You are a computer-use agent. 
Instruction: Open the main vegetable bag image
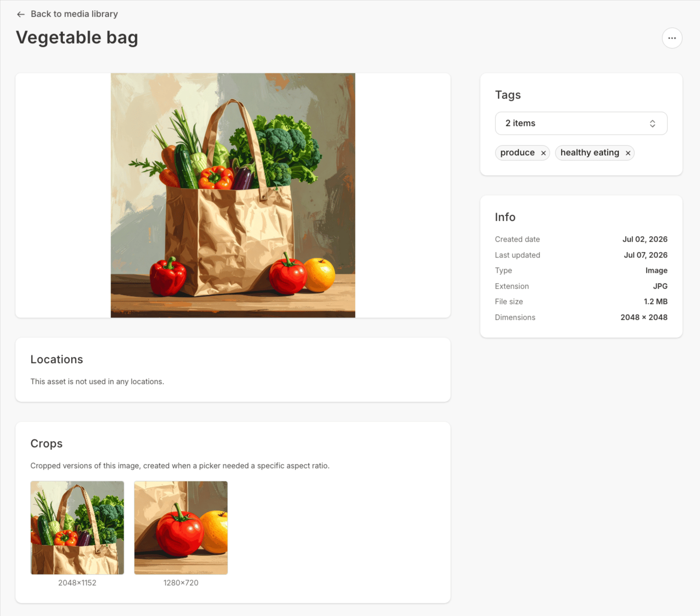pyautogui.click(x=233, y=195)
